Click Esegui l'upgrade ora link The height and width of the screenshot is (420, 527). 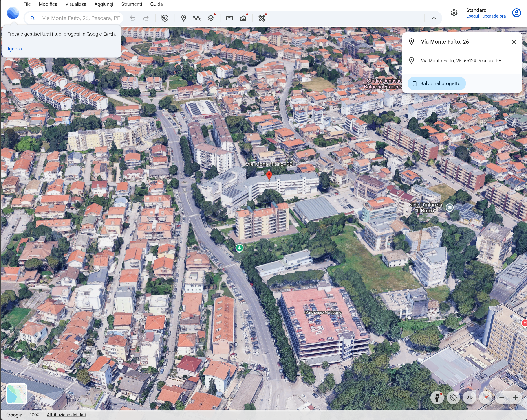486,16
